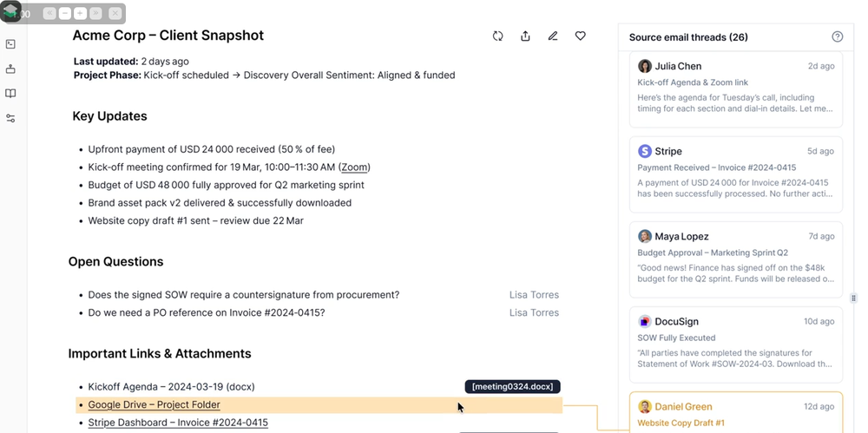Open the terminal prompt sidebar icon

(x=10, y=44)
